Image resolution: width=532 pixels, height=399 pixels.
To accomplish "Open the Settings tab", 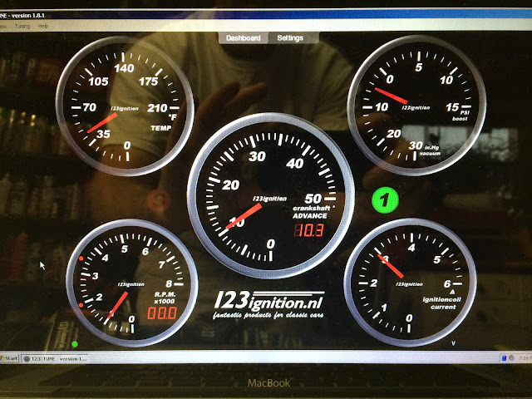I will 290,37.
